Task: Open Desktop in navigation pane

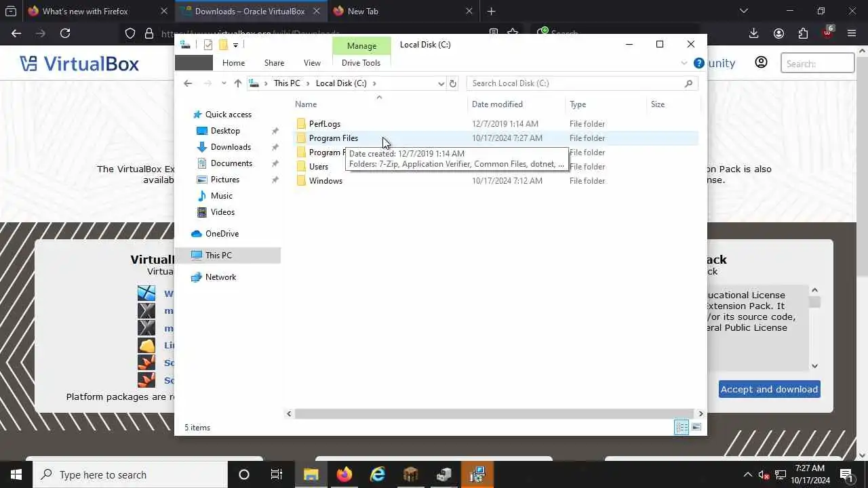Action: pyautogui.click(x=225, y=131)
